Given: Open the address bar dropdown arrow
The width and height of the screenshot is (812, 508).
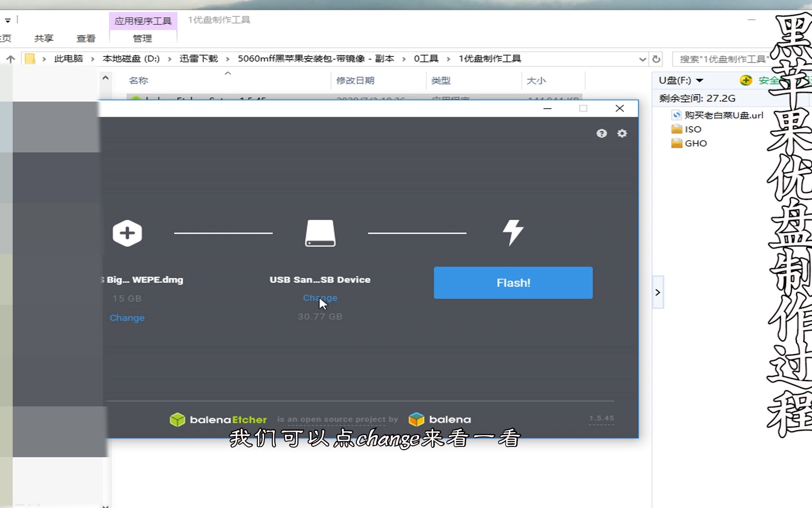Looking at the screenshot, I should coord(642,59).
